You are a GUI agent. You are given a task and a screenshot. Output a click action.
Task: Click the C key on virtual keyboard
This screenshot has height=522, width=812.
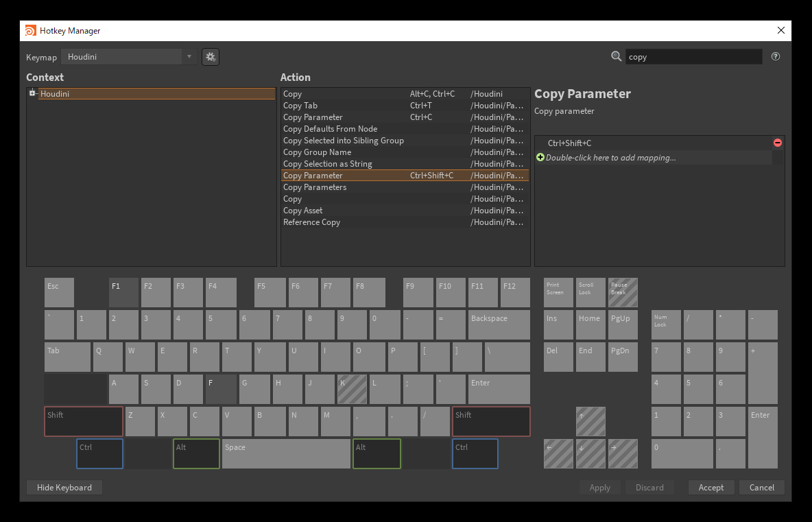204,422
